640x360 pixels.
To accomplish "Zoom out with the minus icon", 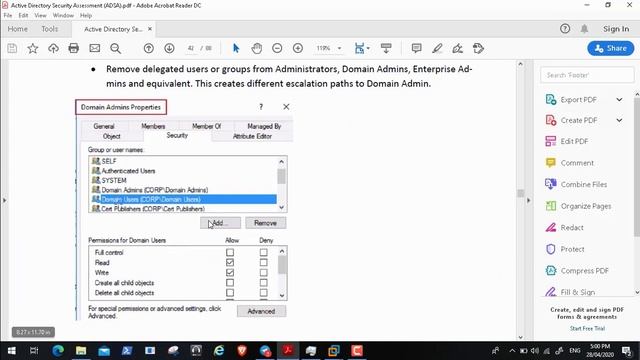I will point(277,48).
